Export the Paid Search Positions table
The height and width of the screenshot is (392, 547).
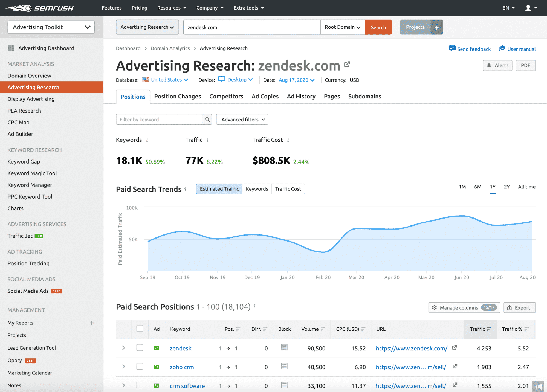(x=519, y=307)
